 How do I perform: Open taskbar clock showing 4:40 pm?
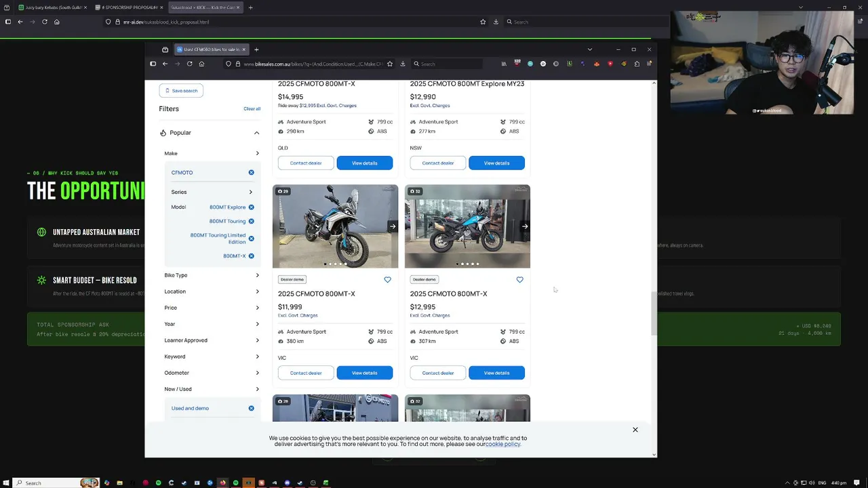pyautogui.click(x=839, y=483)
